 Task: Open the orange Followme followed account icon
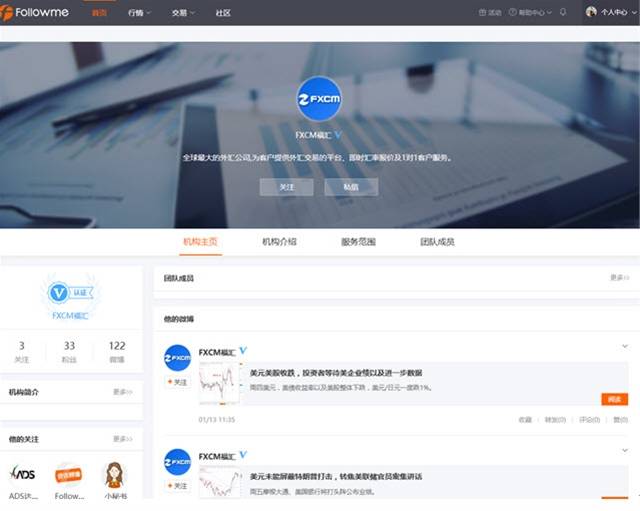[68, 475]
